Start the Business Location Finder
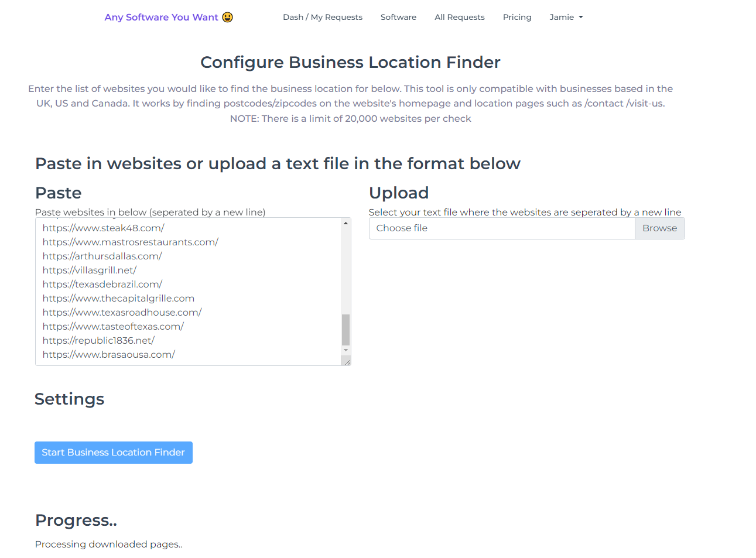This screenshot has width=756, height=558. tap(114, 453)
